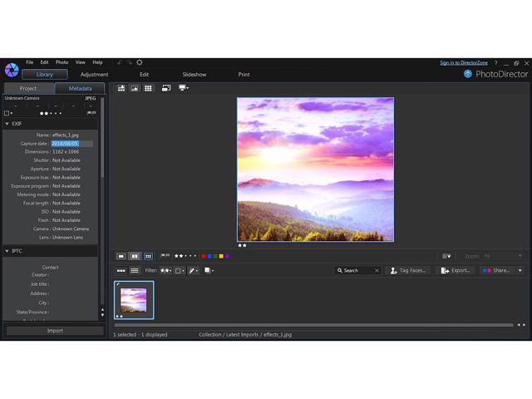The width and height of the screenshot is (532, 399).
Task: Click the secondary display icon
Action: pyautogui.click(x=166, y=88)
